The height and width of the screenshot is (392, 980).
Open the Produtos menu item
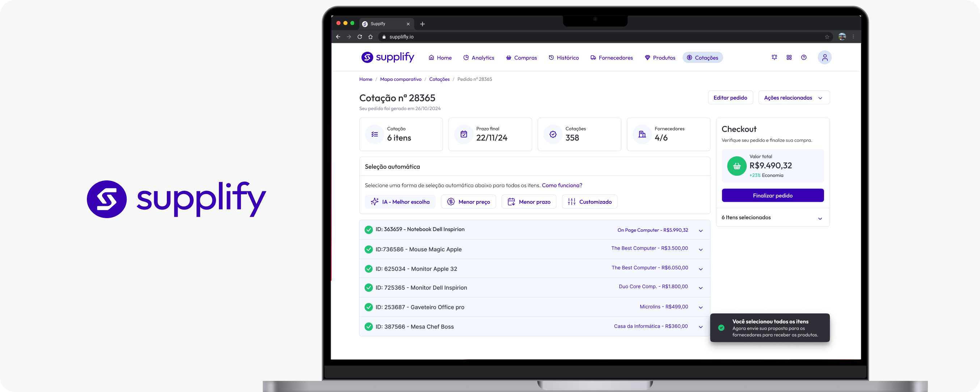coord(660,58)
